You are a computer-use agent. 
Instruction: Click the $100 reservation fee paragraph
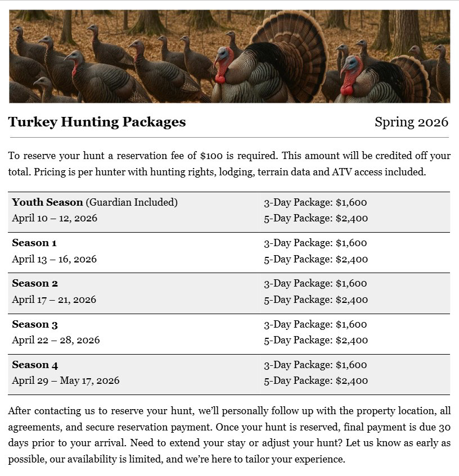tap(229, 164)
